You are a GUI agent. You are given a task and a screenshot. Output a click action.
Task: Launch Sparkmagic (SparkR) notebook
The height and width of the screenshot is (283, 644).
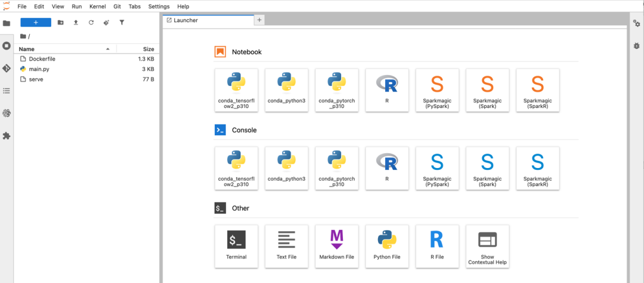pyautogui.click(x=538, y=90)
